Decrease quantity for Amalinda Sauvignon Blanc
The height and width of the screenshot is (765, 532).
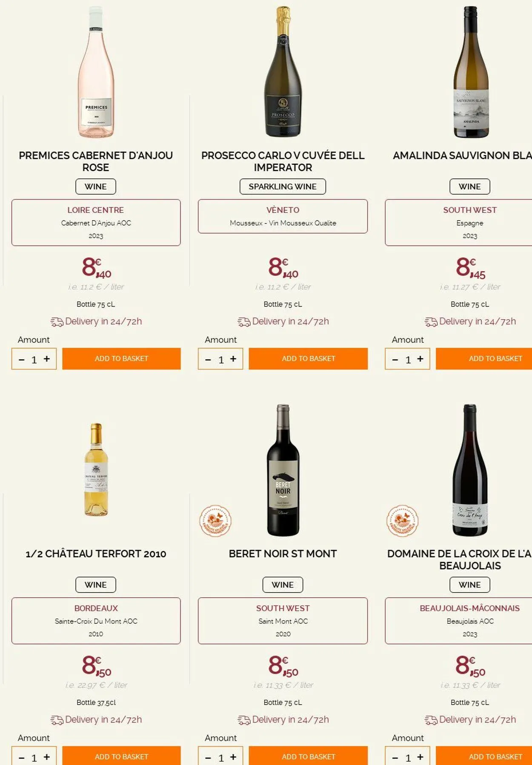coord(395,360)
